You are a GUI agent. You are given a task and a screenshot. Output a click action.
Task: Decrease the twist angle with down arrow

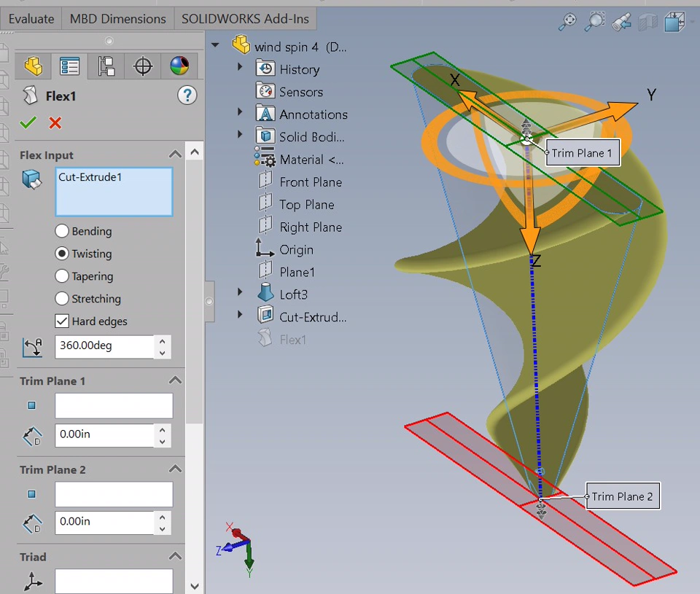pyautogui.click(x=163, y=353)
